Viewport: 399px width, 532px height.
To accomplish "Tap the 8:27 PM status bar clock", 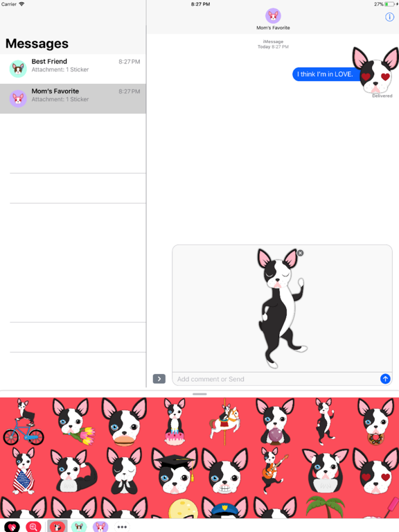I will point(200,4).
